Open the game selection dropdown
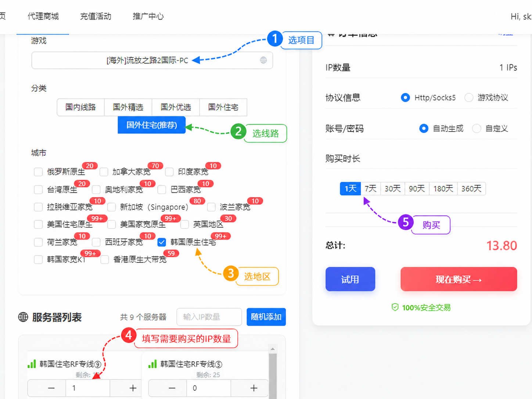 coord(152,60)
